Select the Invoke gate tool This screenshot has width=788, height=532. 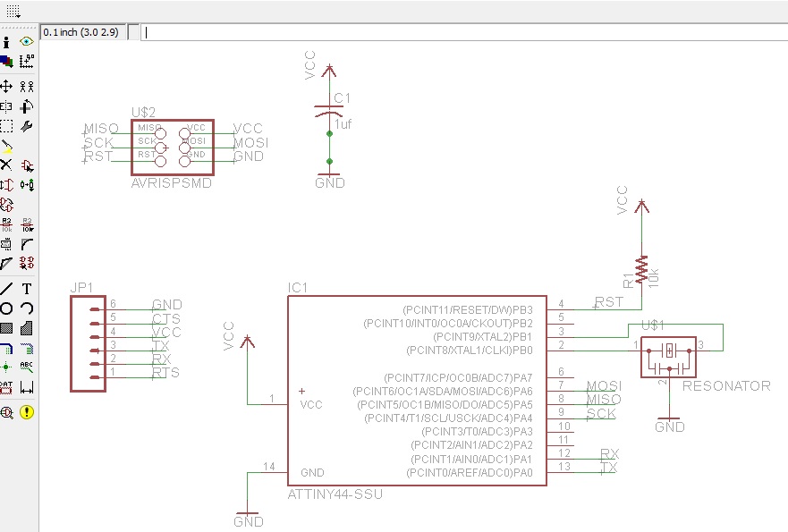click(x=27, y=263)
